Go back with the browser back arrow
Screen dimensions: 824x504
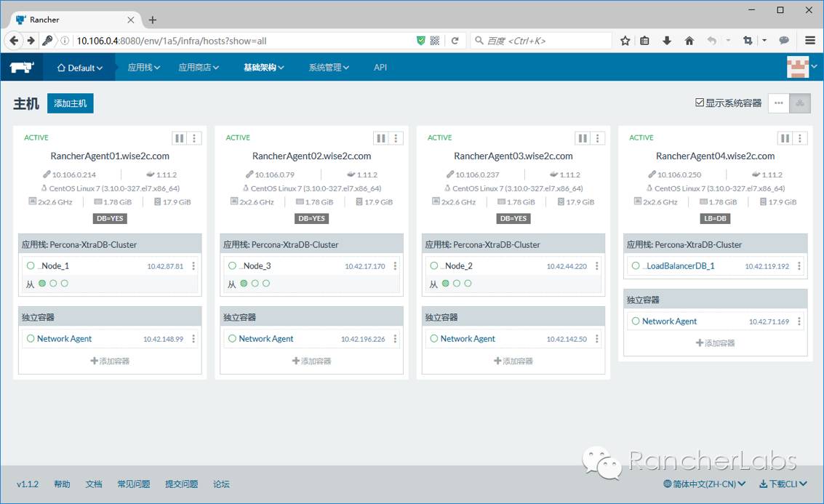[x=15, y=41]
